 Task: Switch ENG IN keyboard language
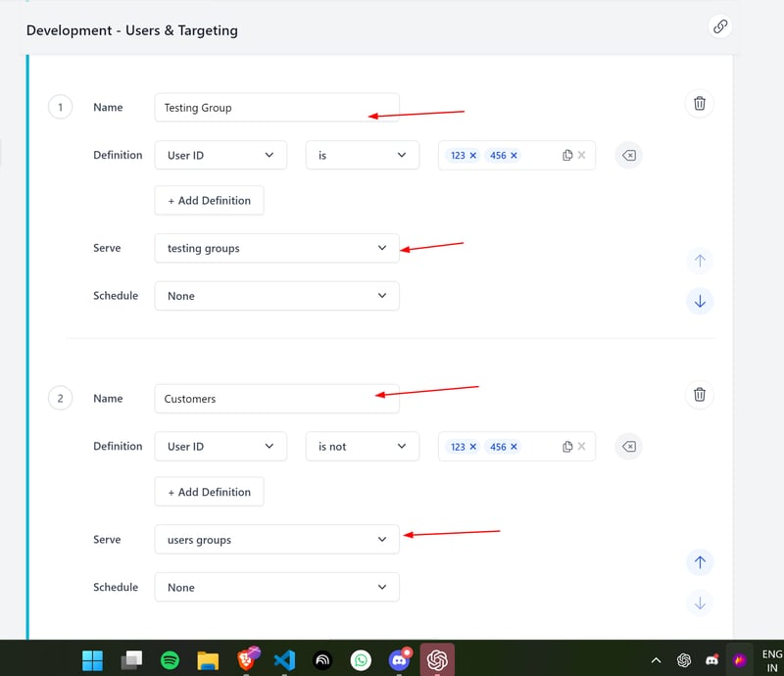coord(772,660)
